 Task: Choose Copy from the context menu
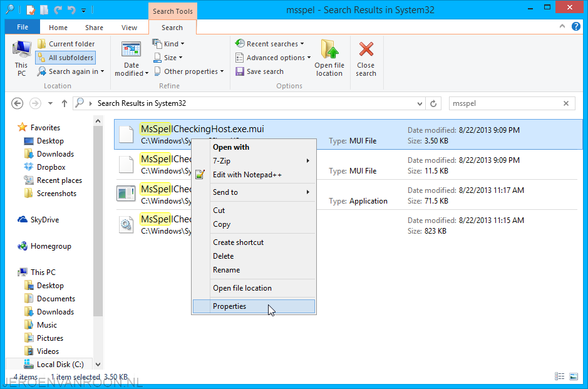click(254, 224)
